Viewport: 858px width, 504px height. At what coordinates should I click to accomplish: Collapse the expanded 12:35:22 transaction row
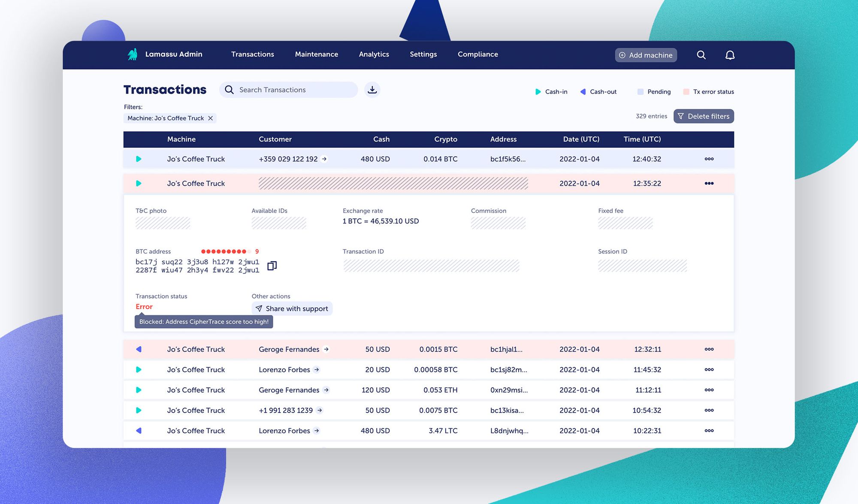click(709, 184)
